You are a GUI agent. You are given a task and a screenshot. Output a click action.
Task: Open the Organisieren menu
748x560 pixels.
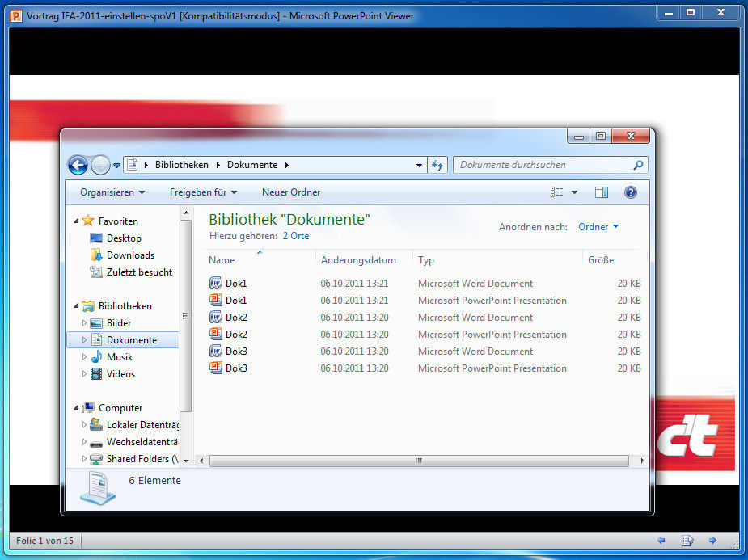pos(112,192)
